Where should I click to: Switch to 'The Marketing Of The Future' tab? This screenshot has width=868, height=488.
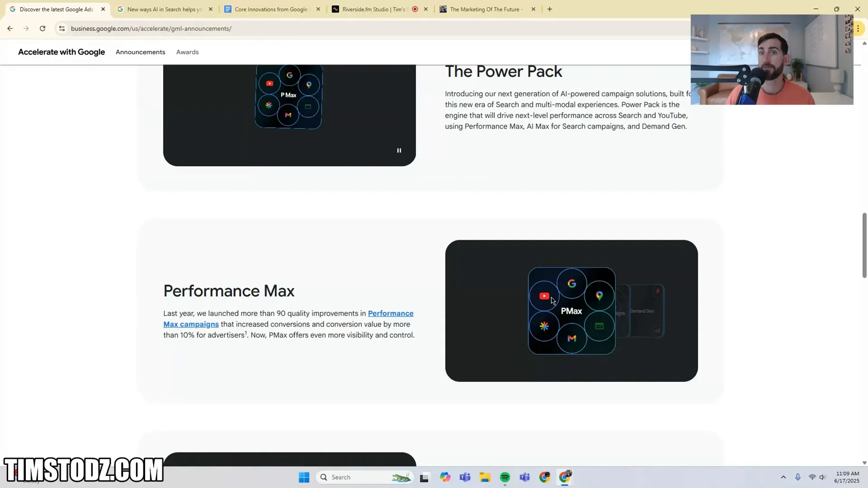point(486,9)
